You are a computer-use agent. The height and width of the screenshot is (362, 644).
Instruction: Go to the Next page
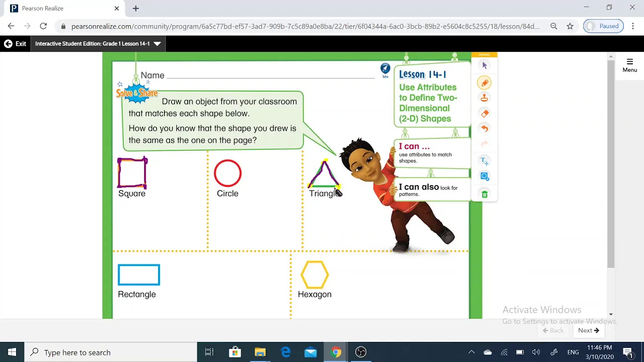(x=588, y=330)
